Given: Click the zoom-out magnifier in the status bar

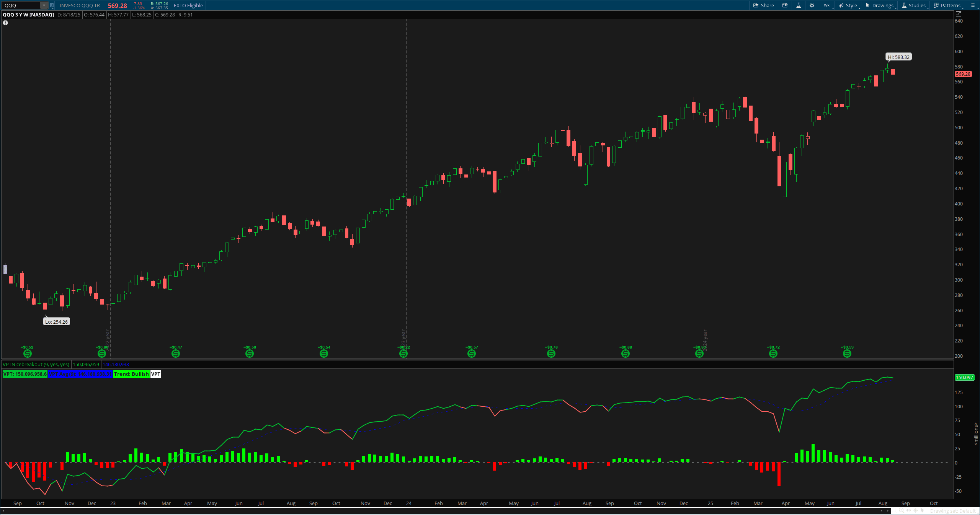Looking at the screenshot, I should point(893,511).
